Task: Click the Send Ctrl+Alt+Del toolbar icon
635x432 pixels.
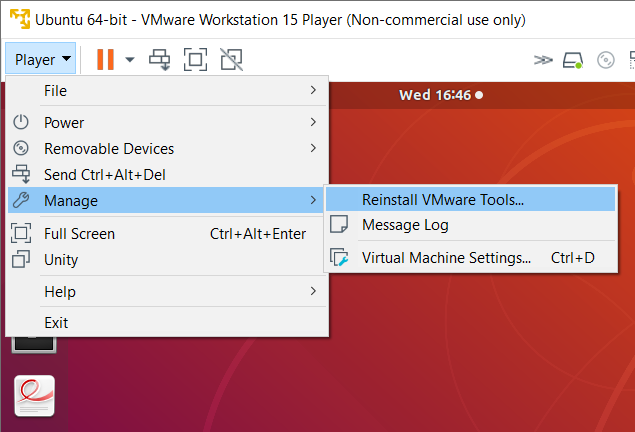Action: (160, 60)
